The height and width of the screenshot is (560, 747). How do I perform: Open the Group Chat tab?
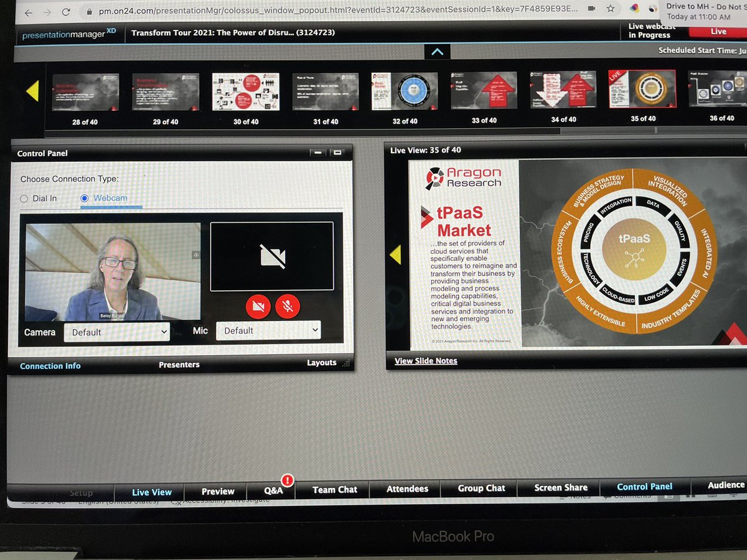point(482,488)
